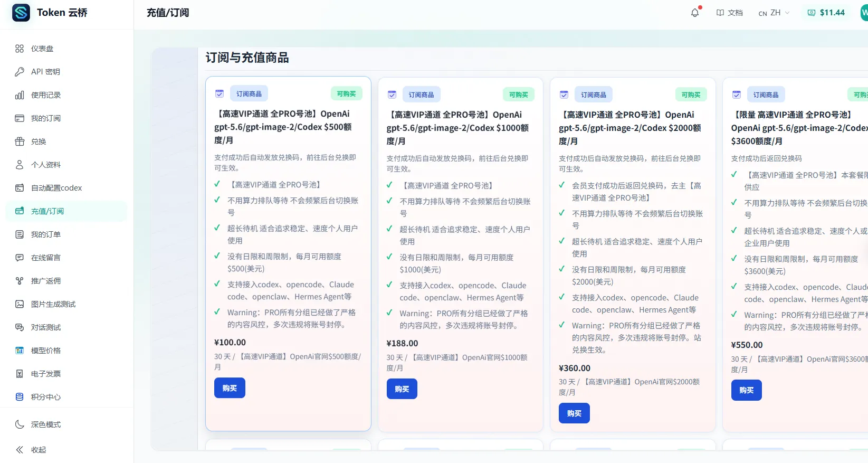Click the 积分中心 coins icon
The width and height of the screenshot is (868, 463).
click(20, 397)
